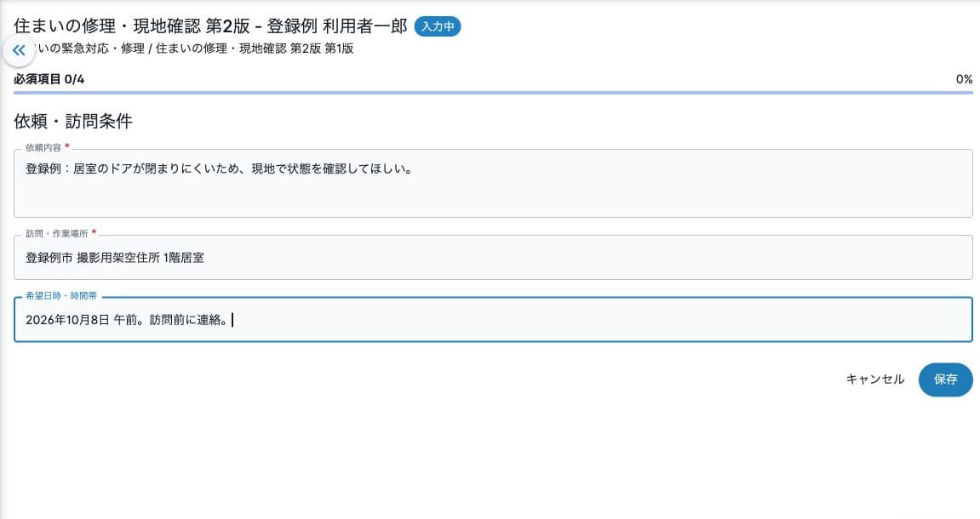Expand sidebar with double chevron button
980x519 pixels.
coord(19,50)
